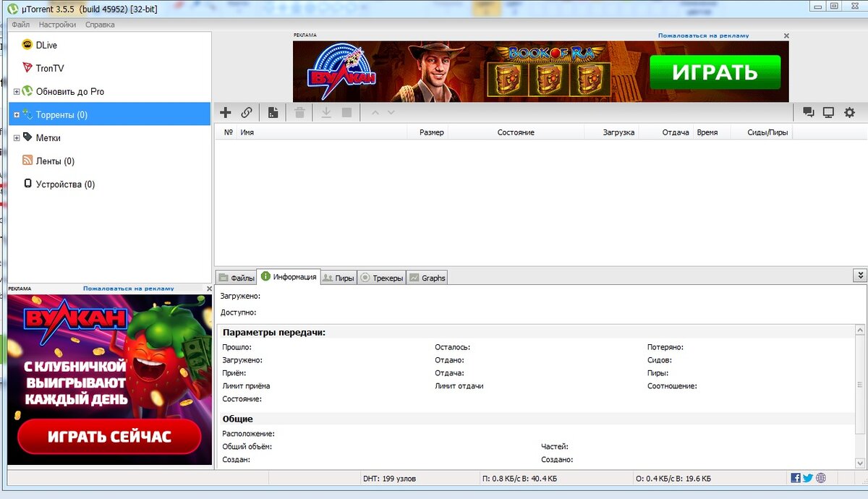Switch to the Пиры tab
The height and width of the screenshot is (499, 868).
339,278
